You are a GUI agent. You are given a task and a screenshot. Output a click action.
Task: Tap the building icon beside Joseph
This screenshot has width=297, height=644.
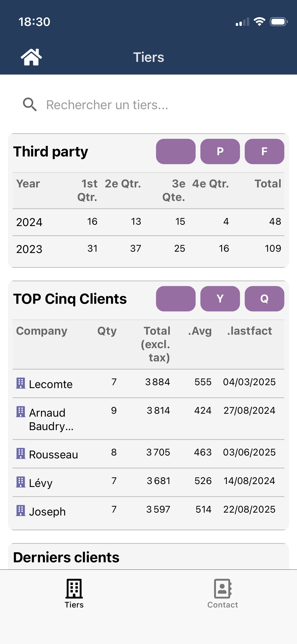point(21,510)
